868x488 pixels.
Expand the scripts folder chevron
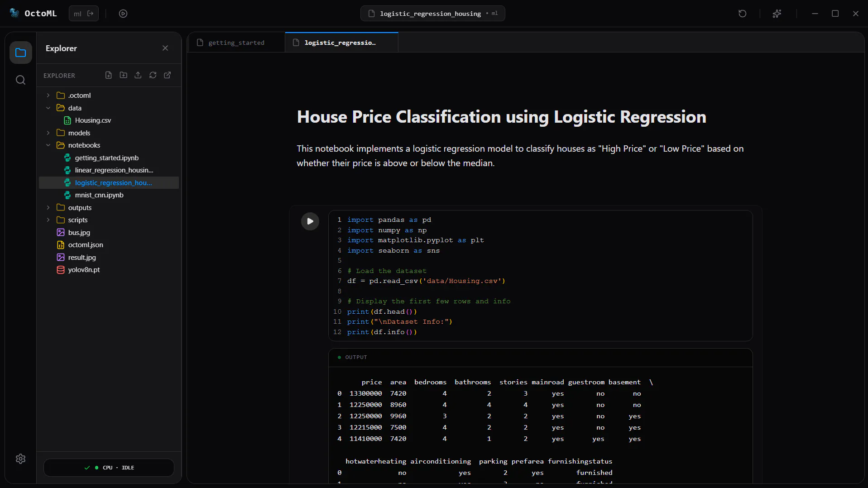point(48,220)
